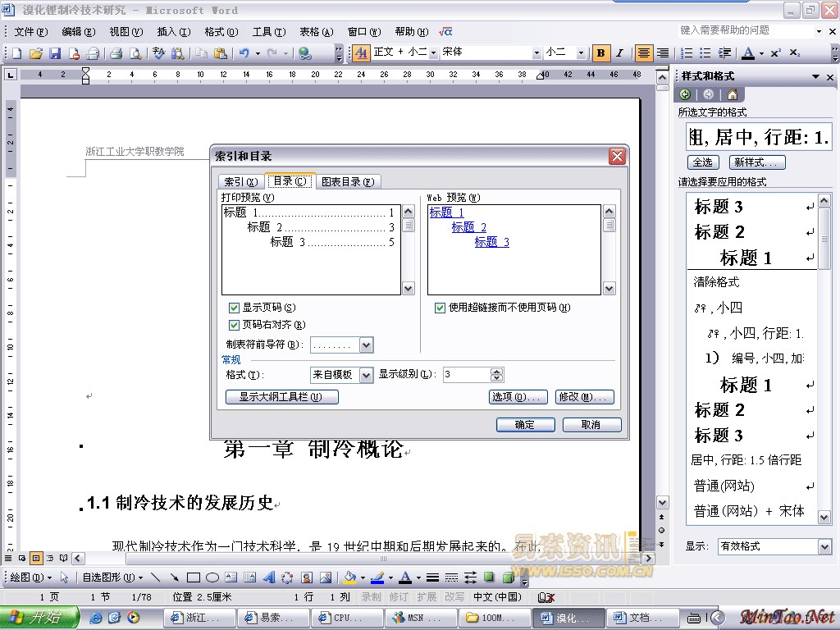This screenshot has width=840, height=630.
Task: Click the 确定 button in dialog
Action: 525,424
